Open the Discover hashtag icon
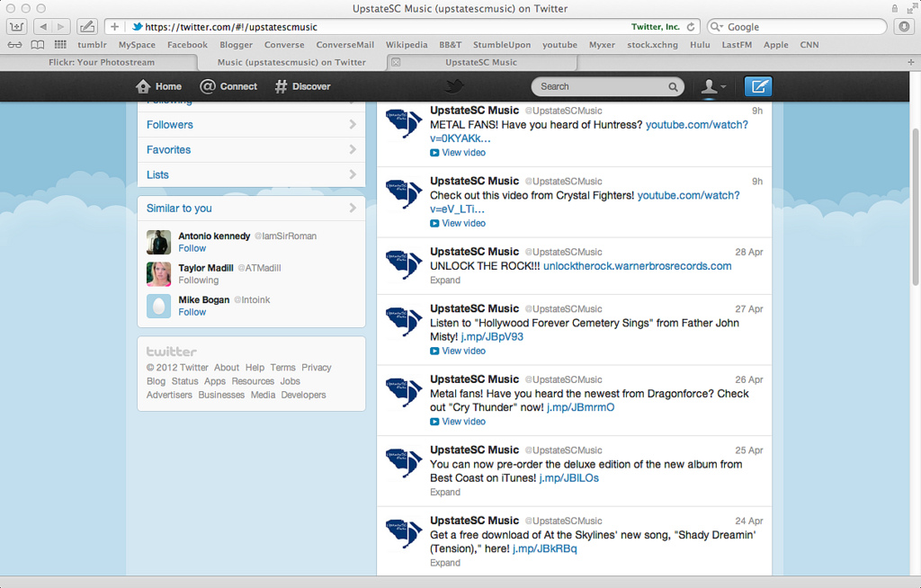The width and height of the screenshot is (921, 588). point(282,86)
